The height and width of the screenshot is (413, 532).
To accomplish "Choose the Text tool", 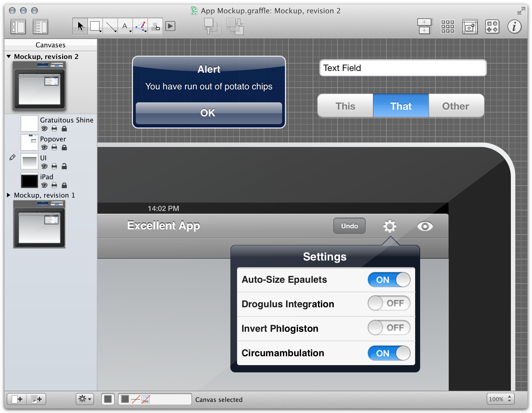I will pyautogui.click(x=125, y=26).
